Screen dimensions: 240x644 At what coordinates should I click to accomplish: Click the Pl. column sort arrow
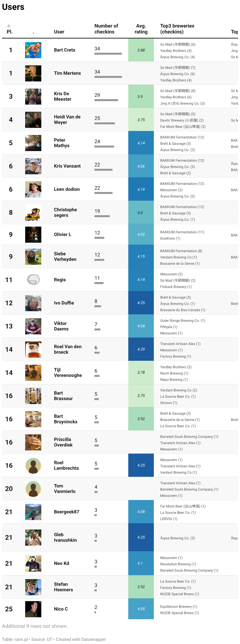9,26
